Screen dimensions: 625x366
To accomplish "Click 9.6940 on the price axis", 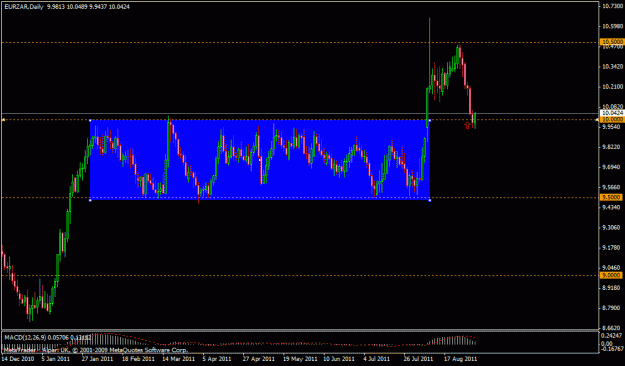I will [x=612, y=167].
